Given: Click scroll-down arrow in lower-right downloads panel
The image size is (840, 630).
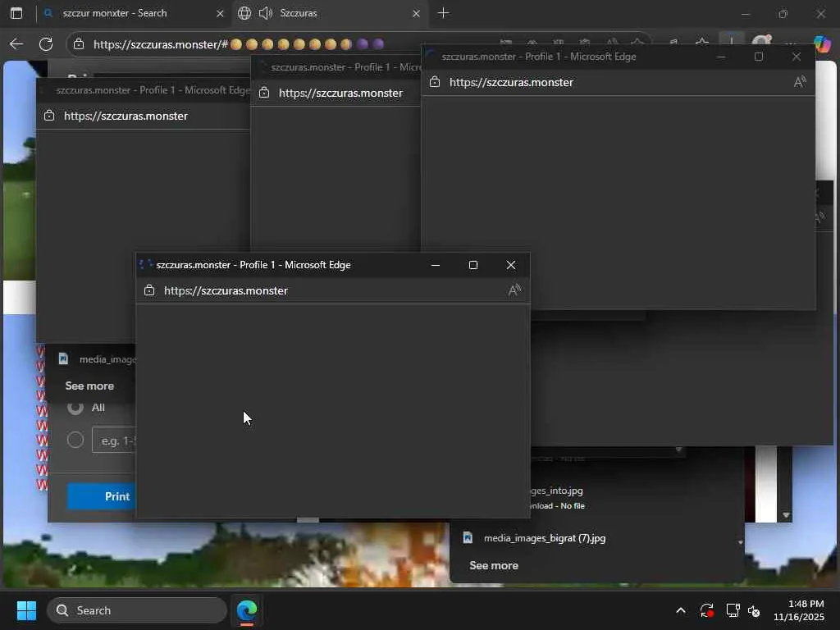Looking at the screenshot, I should (741, 543).
